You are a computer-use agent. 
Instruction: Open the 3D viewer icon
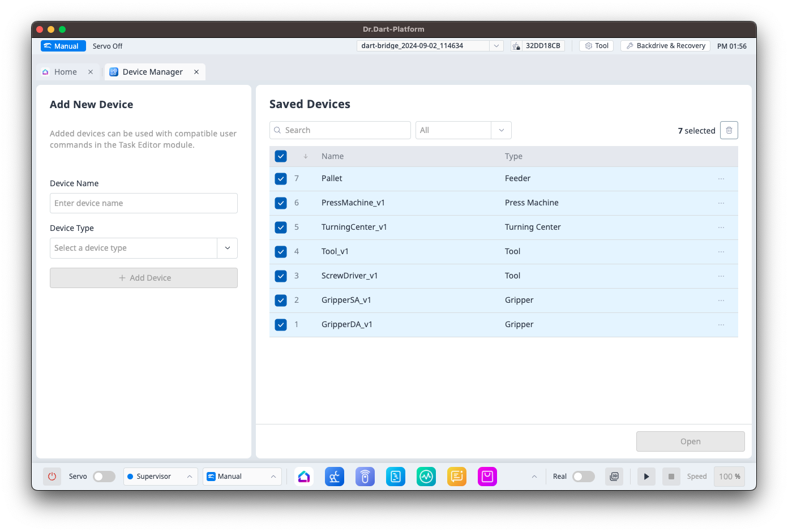614,477
